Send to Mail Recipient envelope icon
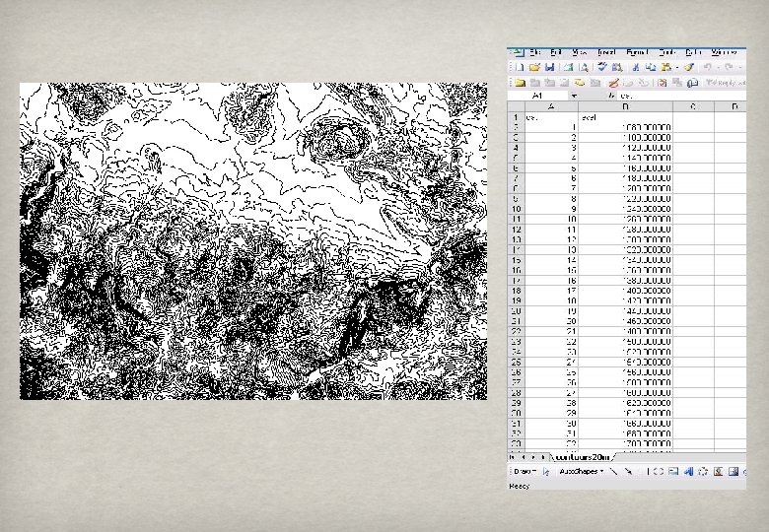The width and height of the screenshot is (769, 532). [692, 83]
